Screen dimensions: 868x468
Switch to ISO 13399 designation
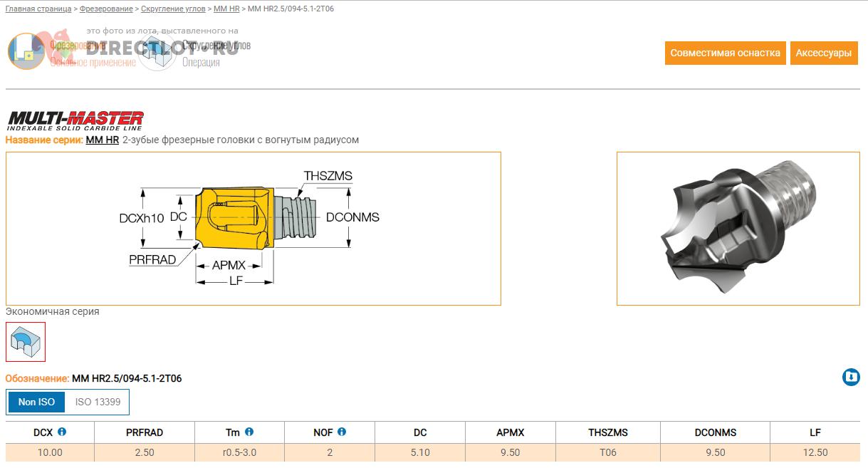click(x=98, y=402)
